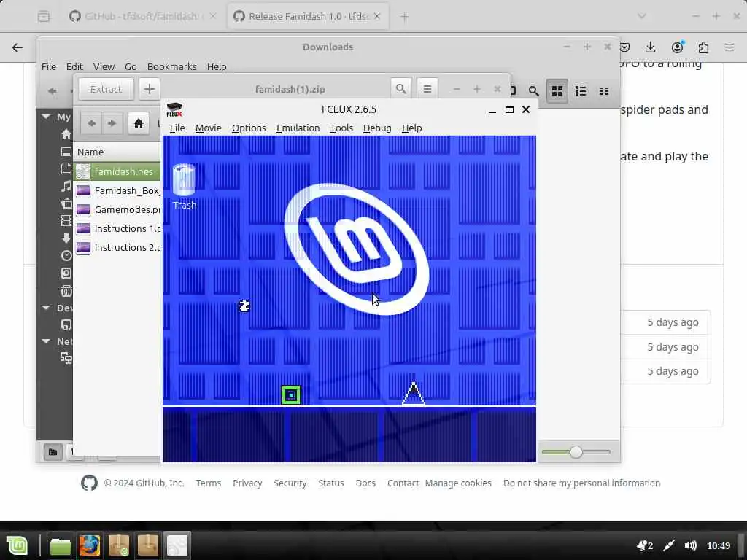Click the plus button next to Extract
The image size is (747, 560).
tap(149, 89)
